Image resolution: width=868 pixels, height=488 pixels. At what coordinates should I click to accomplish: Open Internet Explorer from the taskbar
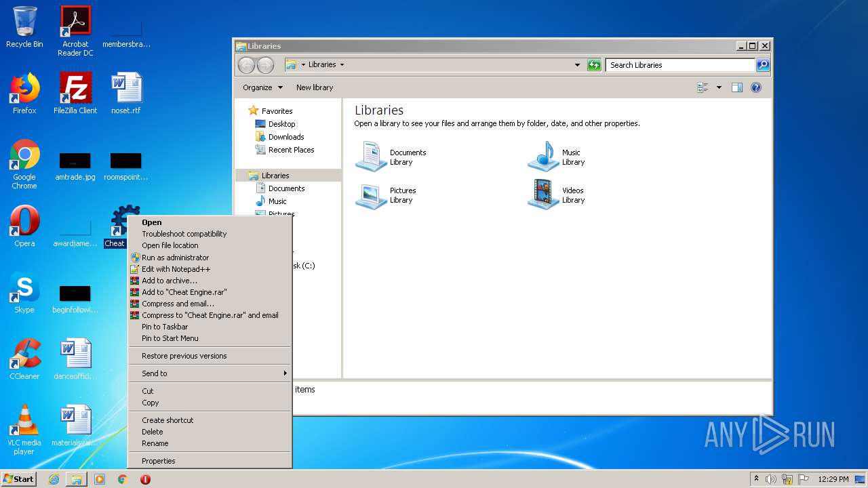[x=54, y=479]
